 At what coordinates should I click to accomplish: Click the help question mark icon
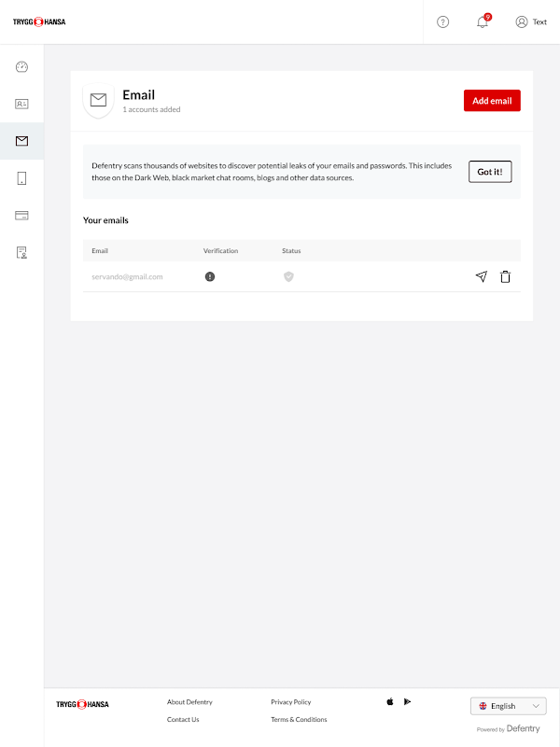[442, 21]
